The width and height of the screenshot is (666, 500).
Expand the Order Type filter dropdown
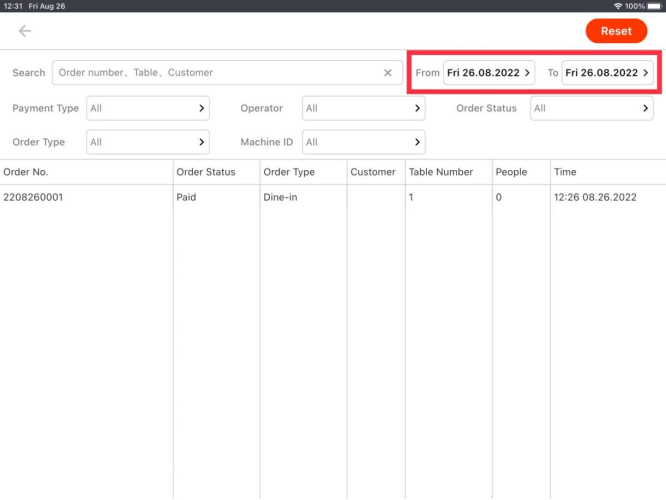tap(148, 142)
